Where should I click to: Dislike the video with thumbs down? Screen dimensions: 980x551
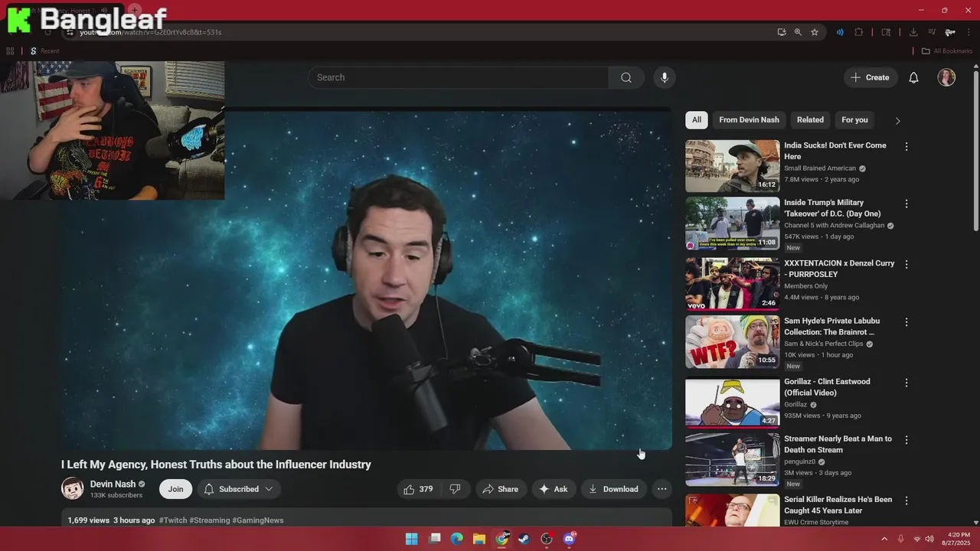pyautogui.click(x=455, y=489)
